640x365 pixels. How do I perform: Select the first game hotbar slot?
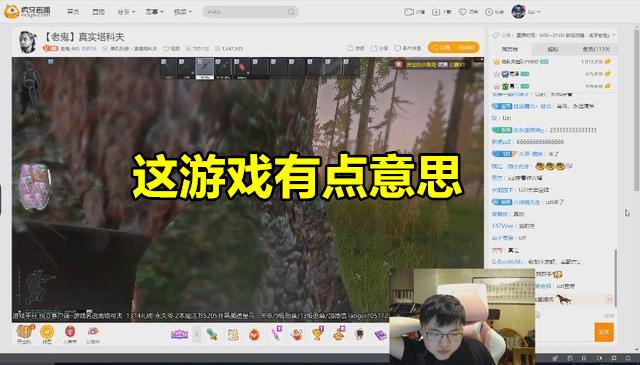pos(169,68)
